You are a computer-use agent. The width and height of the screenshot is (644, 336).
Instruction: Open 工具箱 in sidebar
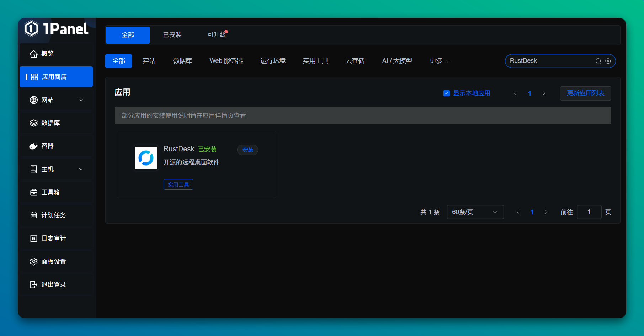[56, 192]
